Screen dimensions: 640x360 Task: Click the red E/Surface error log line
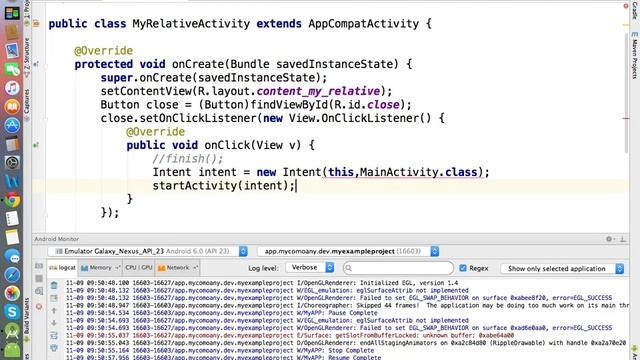tap(290, 336)
